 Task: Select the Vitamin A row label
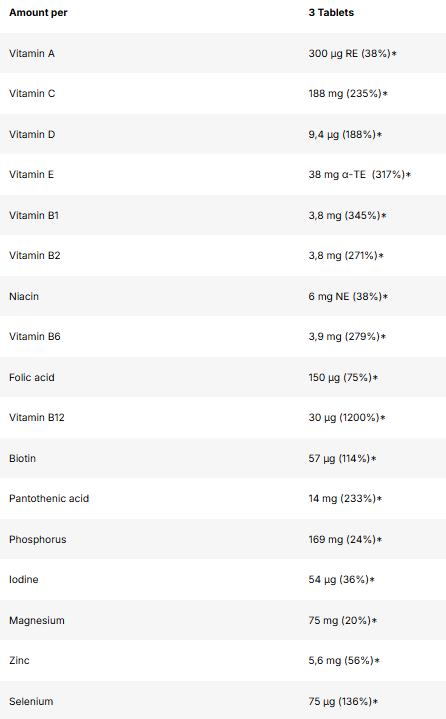pyautogui.click(x=32, y=54)
